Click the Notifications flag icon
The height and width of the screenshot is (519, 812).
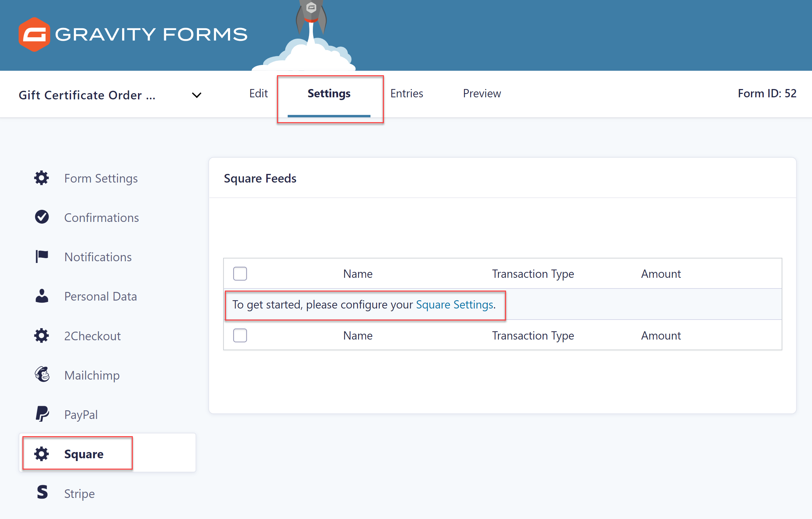coord(42,257)
